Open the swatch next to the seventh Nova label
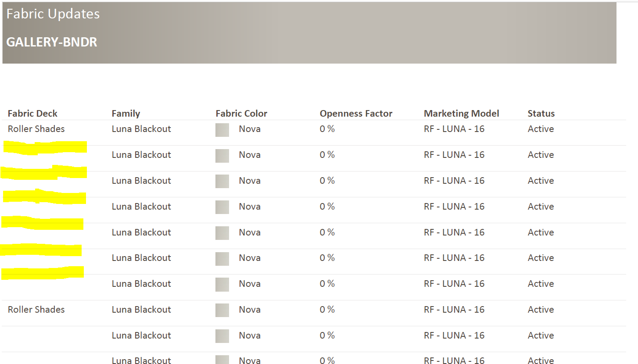Viewport: 638px width, 364px height. pyautogui.click(x=222, y=284)
